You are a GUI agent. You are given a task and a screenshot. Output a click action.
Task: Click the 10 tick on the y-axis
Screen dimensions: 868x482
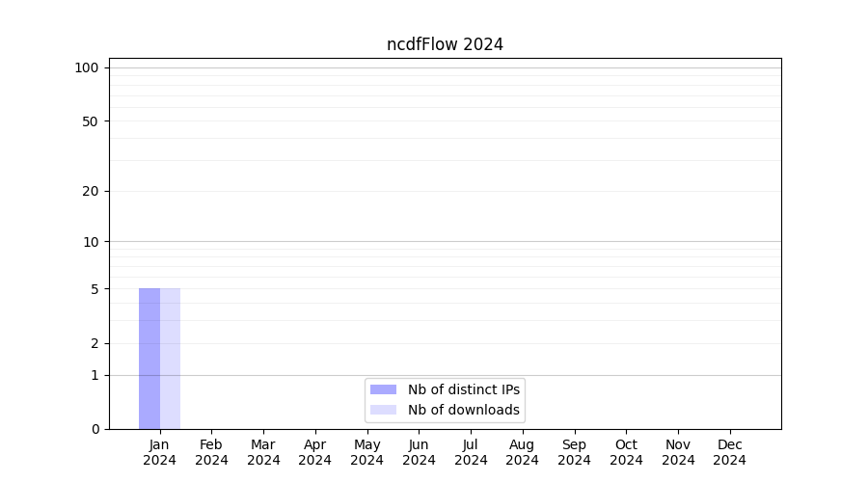pos(90,242)
